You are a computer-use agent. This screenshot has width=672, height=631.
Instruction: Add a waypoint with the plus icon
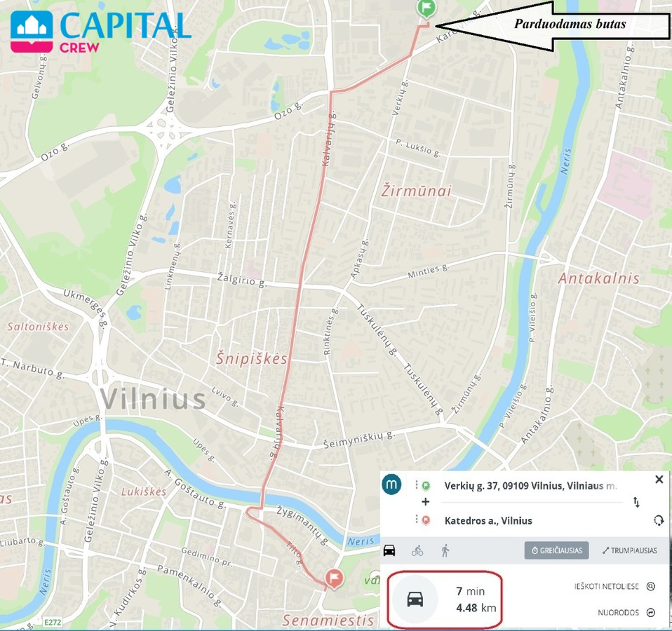point(426,501)
